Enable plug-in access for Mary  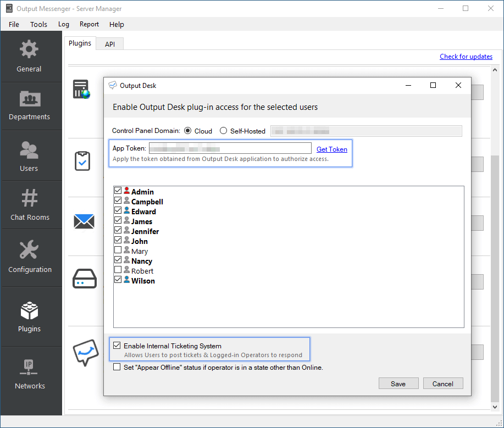(x=118, y=250)
